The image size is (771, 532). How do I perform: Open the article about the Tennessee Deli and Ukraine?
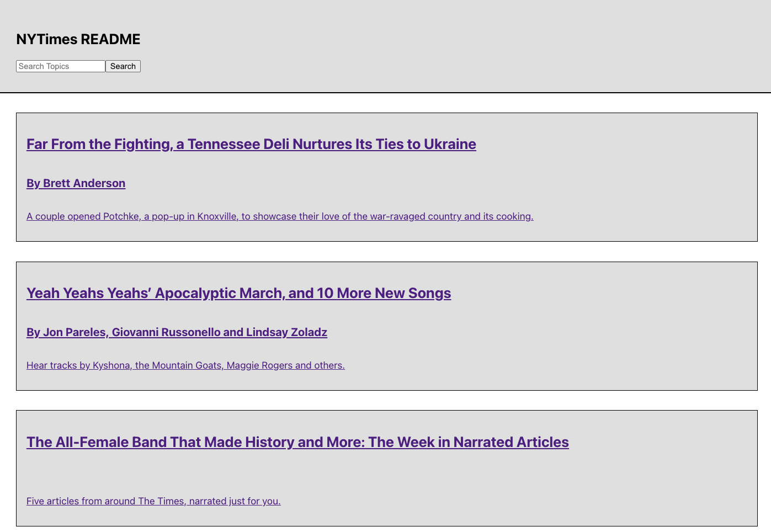tap(251, 144)
